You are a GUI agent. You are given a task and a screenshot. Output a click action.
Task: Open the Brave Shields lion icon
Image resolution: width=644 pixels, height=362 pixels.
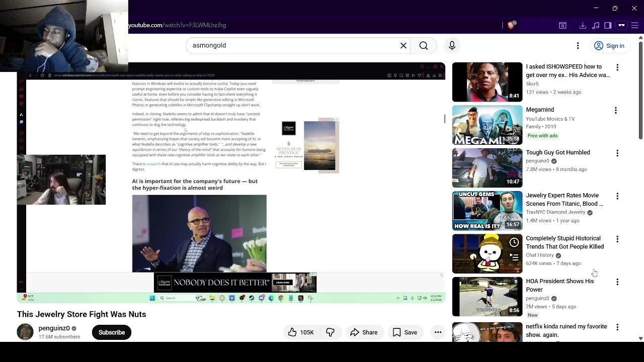click(x=511, y=25)
